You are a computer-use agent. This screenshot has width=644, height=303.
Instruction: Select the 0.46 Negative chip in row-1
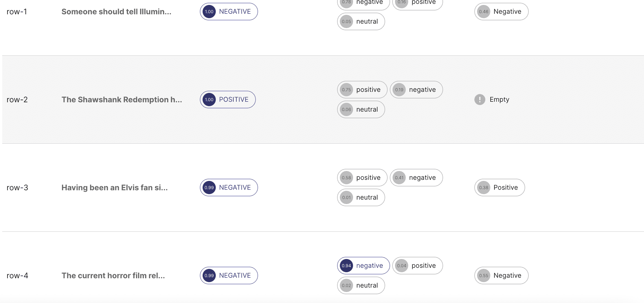coord(501,12)
